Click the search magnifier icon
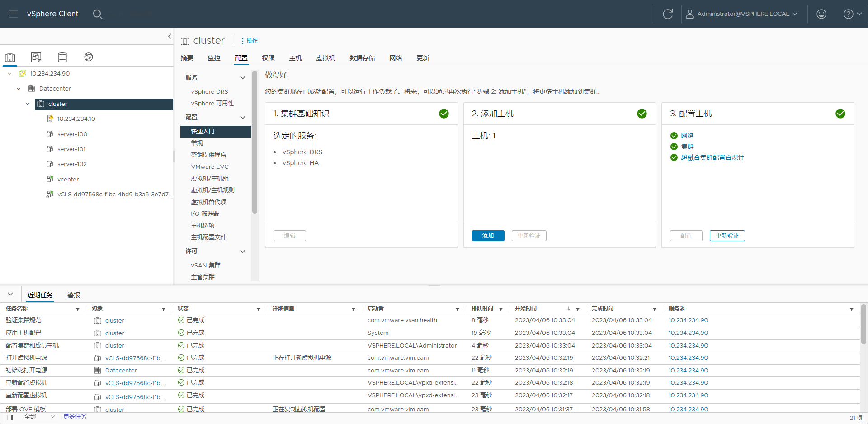Viewport: 868px width, 424px height. (x=98, y=14)
